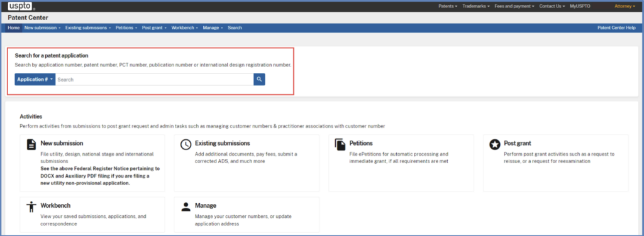The image size is (644, 236).
Task: Click the Manage user icon
Action: (186, 206)
